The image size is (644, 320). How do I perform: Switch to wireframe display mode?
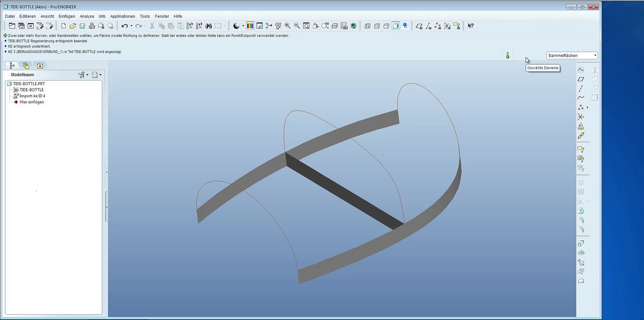coord(368,26)
